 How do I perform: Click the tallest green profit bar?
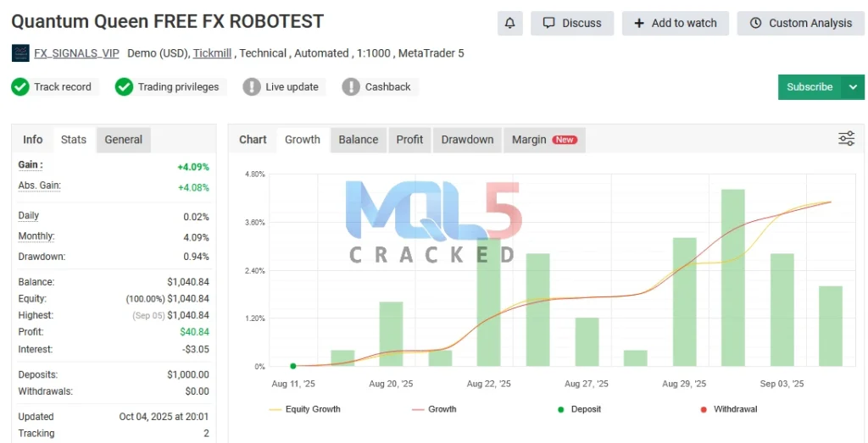(732, 278)
